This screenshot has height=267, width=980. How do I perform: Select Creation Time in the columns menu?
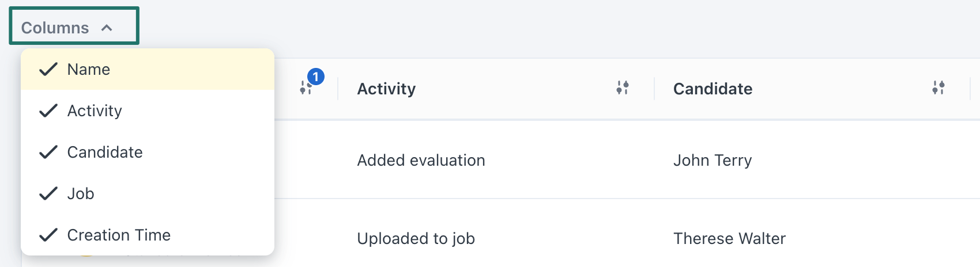[x=148, y=235]
